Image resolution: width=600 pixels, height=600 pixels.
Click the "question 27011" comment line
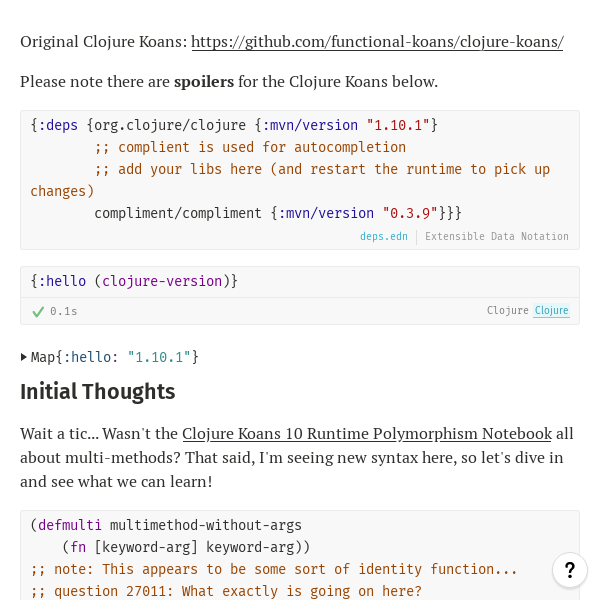(226, 591)
